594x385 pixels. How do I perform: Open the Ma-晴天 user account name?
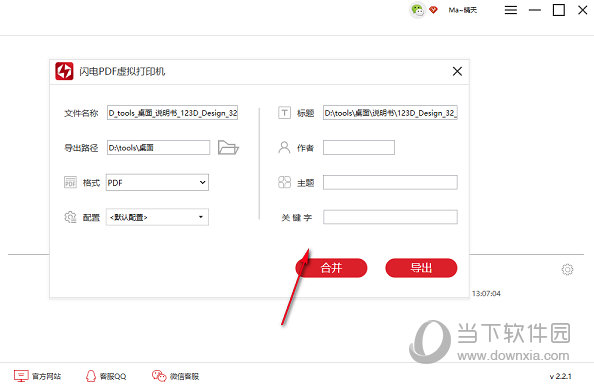pyautogui.click(x=463, y=10)
